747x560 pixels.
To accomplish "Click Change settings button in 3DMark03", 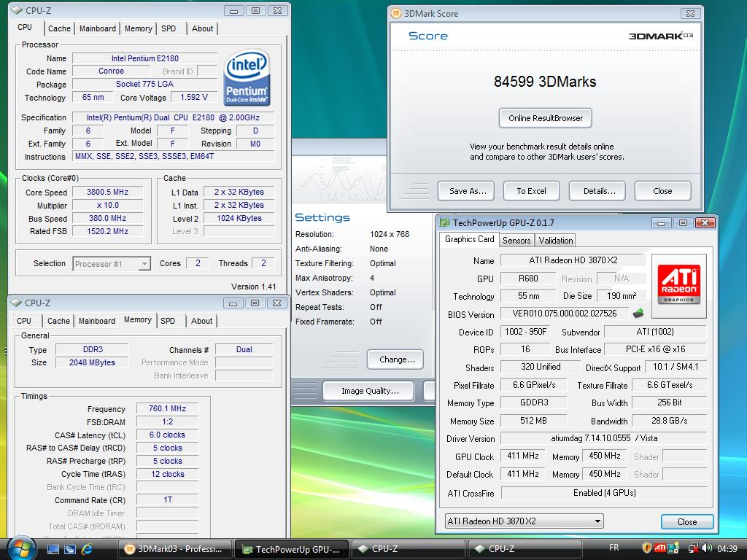I will [395, 359].
